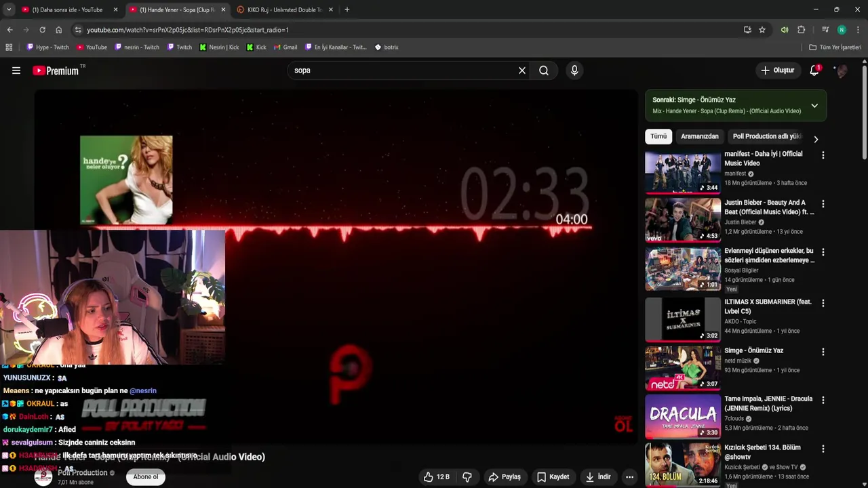Open a new browser tab

coord(347,9)
